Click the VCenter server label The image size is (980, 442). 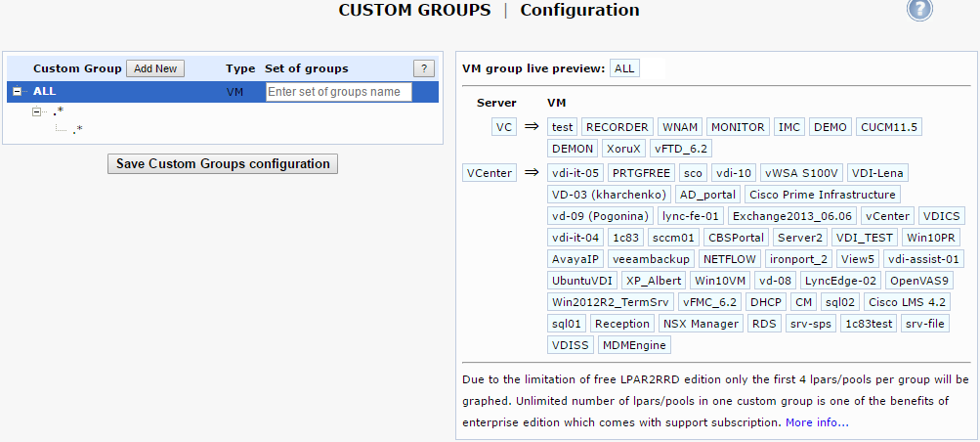click(x=490, y=173)
